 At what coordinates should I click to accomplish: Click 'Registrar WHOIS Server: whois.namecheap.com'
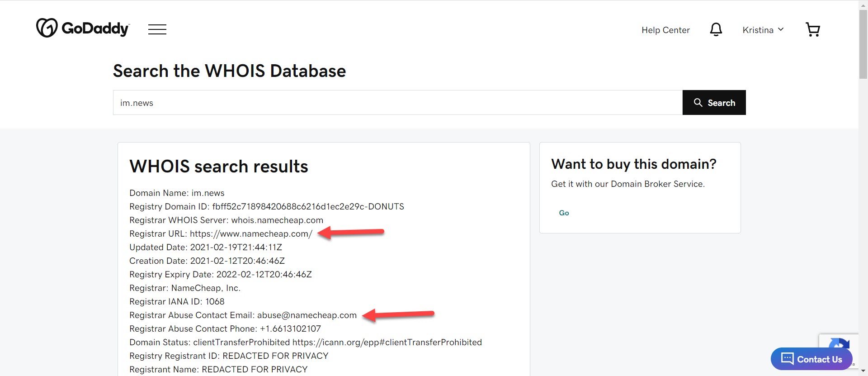pos(226,220)
